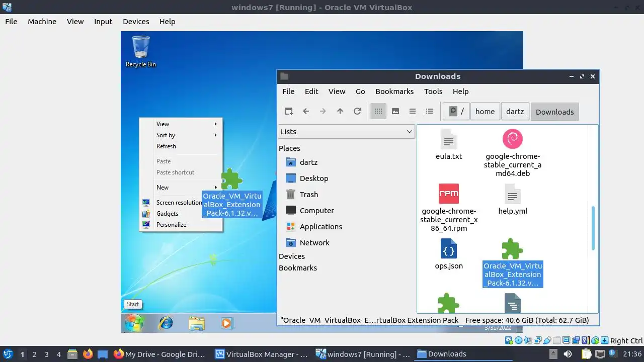The height and width of the screenshot is (362, 644).
Task: Open Windows Explorer from Windows taskbar
Action: coord(197,323)
